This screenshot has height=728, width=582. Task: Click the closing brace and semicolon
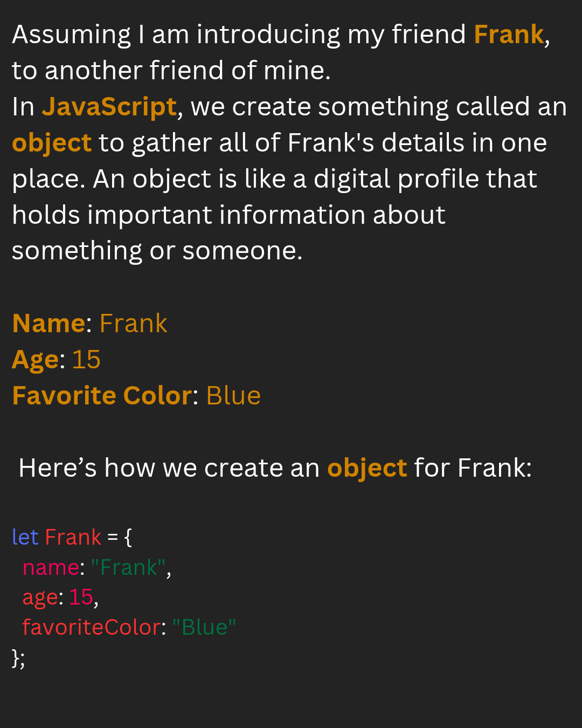pyautogui.click(x=18, y=658)
